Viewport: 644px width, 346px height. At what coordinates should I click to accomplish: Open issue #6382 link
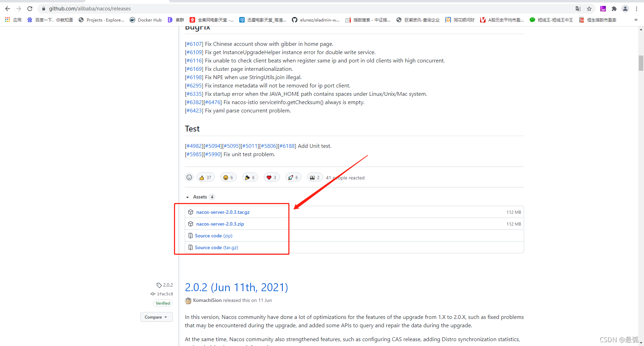click(194, 102)
